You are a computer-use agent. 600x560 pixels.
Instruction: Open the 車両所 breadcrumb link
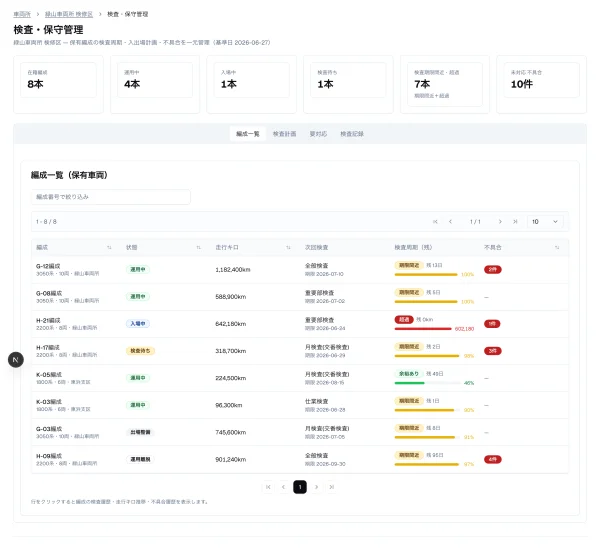tap(22, 14)
